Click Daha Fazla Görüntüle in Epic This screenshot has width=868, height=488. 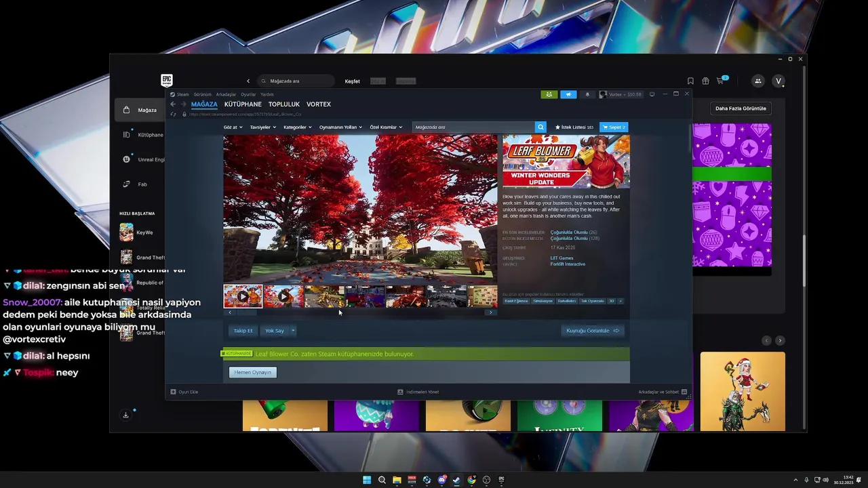(741, 108)
